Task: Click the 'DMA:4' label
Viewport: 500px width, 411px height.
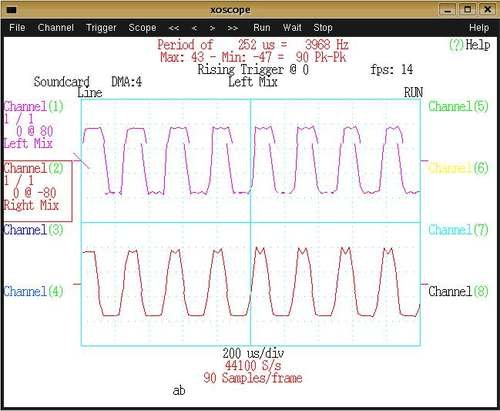Action: pyautogui.click(x=126, y=82)
